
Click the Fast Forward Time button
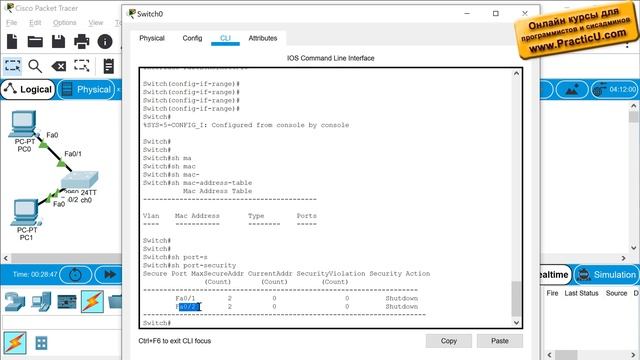pos(109,275)
